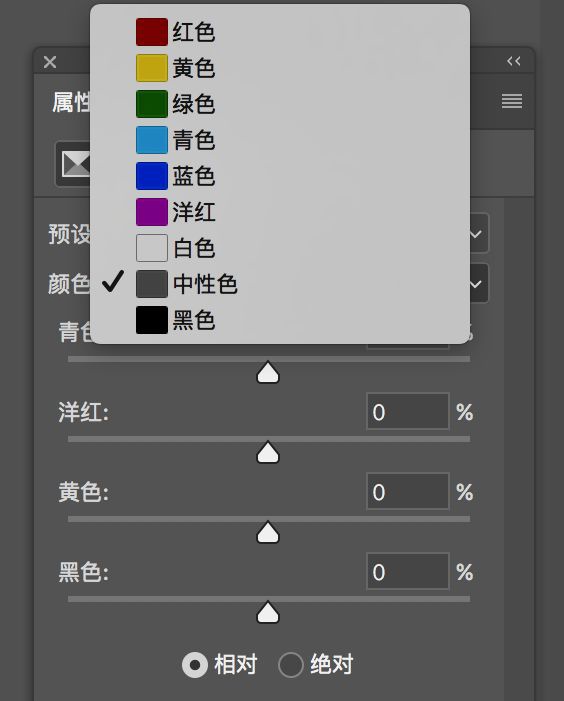This screenshot has width=564, height=701.
Task: Click the 洋红 slider handle
Action: coord(268,452)
